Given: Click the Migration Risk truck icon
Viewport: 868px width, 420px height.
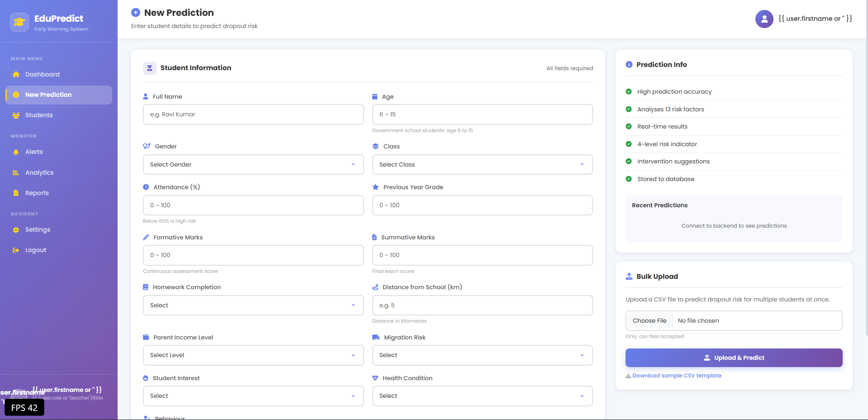Looking at the screenshot, I should tap(375, 337).
